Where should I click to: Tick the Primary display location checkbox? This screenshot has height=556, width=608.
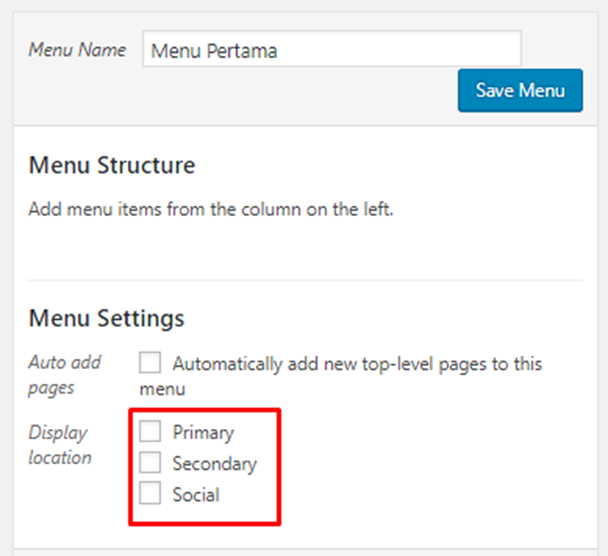pyautogui.click(x=150, y=432)
